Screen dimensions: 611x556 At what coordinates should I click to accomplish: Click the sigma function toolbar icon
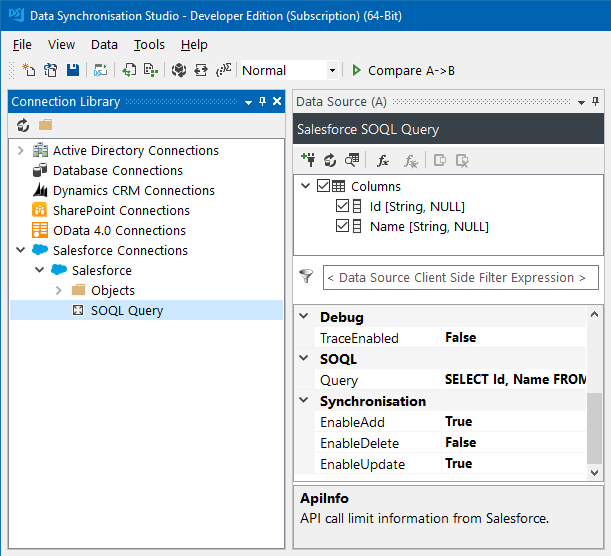[x=224, y=70]
